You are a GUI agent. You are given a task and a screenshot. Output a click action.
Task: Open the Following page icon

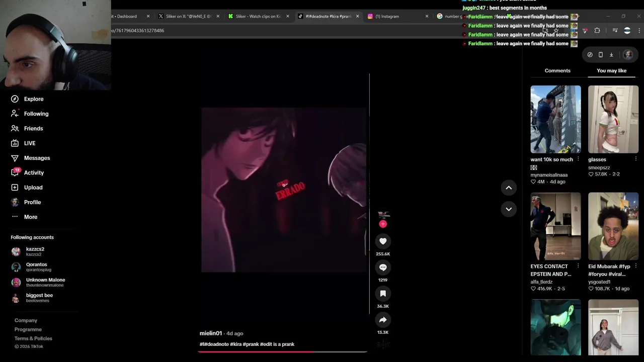15,114
